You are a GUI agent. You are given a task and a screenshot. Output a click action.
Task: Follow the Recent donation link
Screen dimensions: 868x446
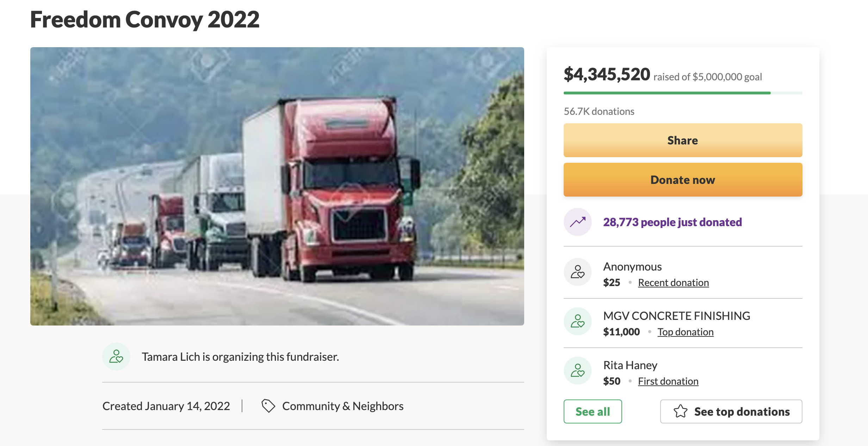pos(673,283)
